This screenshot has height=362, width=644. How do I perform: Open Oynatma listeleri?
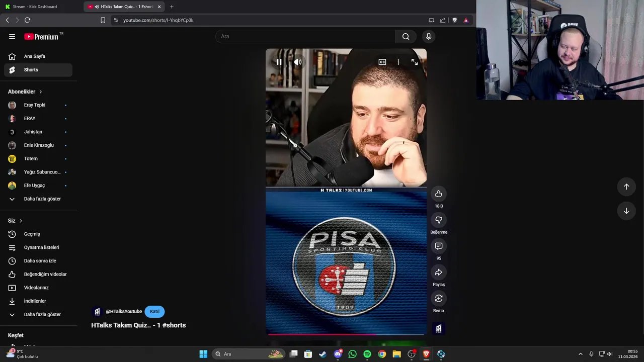pos(38,247)
